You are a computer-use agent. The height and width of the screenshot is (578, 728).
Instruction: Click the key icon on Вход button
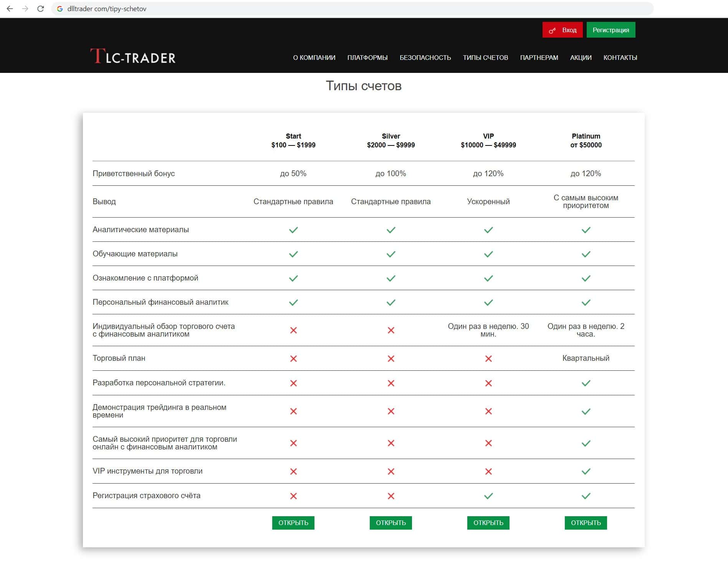click(x=552, y=30)
